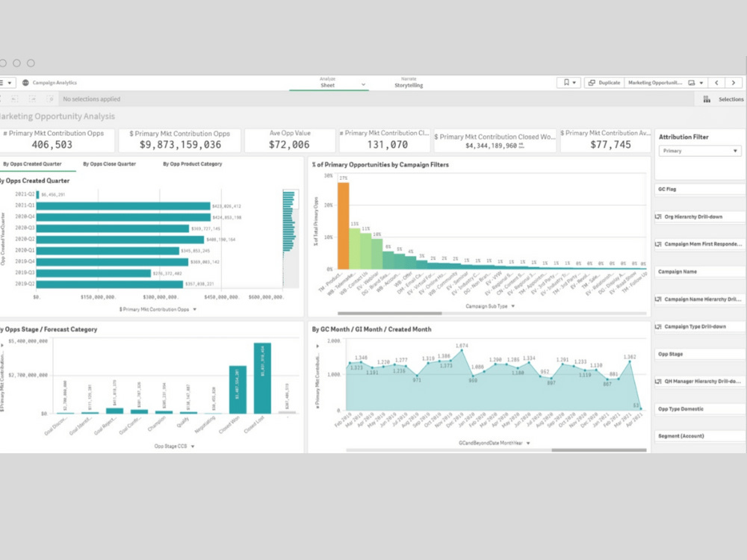This screenshot has width=747, height=560.
Task: Switch to the Narrate Storytelling tab
Action: coord(409,82)
